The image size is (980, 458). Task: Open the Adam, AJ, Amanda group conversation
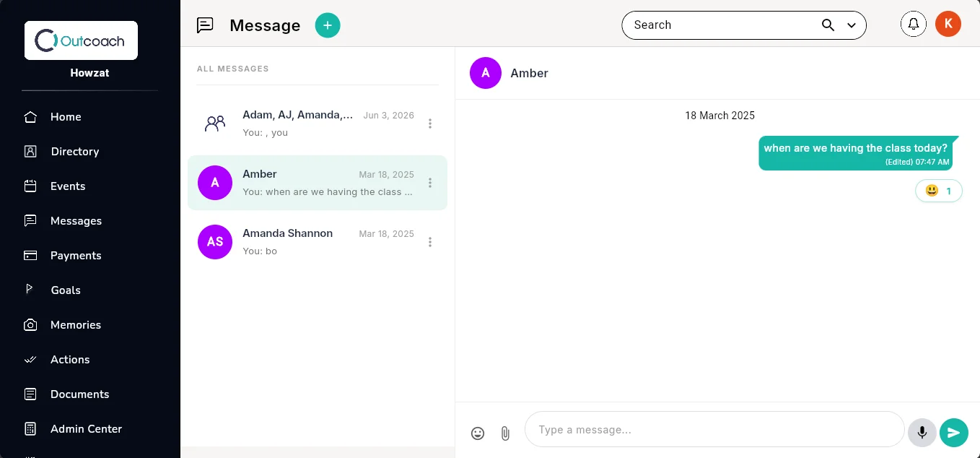(318, 124)
